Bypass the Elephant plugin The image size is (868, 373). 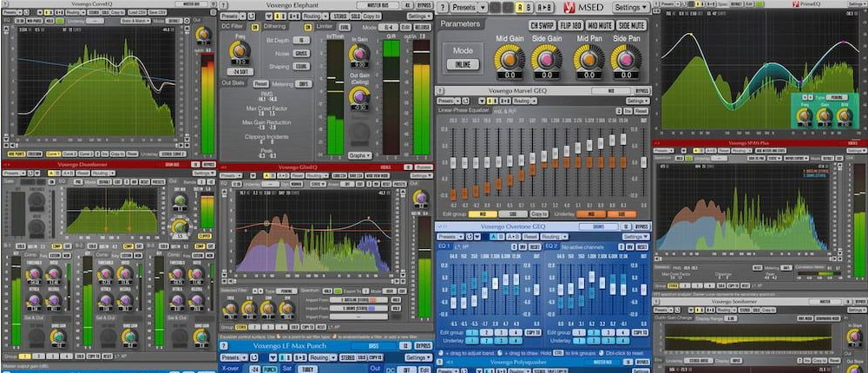point(424,5)
